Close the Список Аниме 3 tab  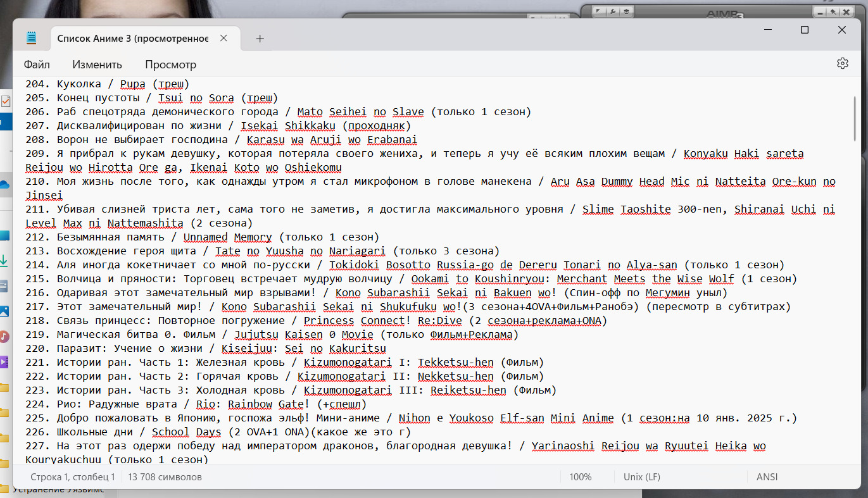223,38
